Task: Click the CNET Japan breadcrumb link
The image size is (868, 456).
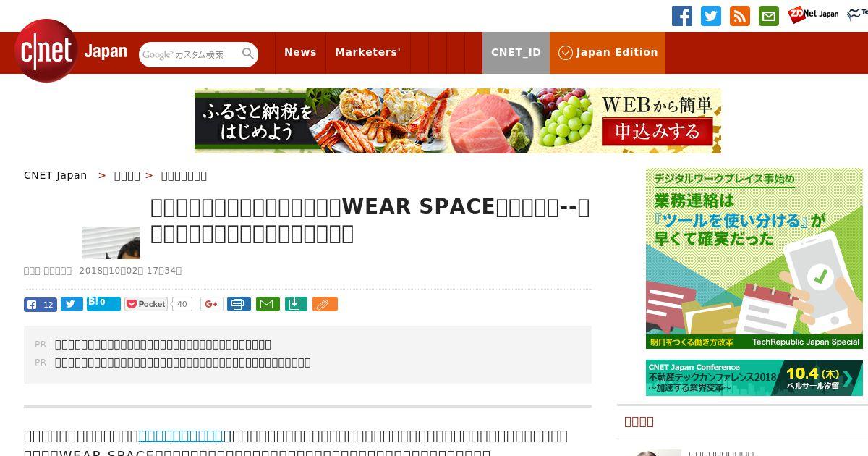Action: [x=55, y=175]
